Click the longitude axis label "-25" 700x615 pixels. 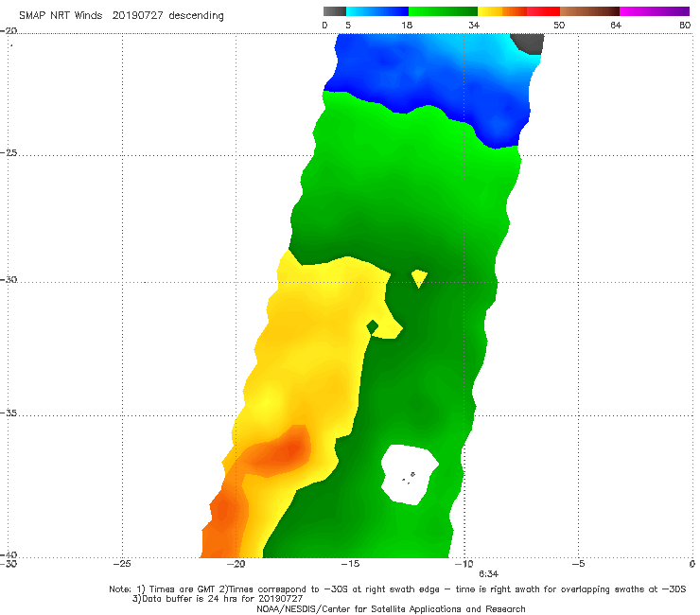[122, 564]
